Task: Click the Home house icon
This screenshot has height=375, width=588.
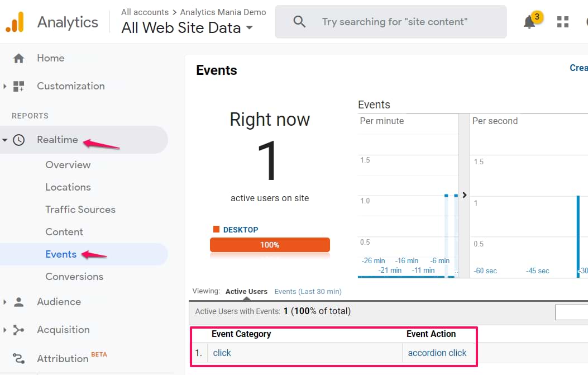Action: click(19, 58)
